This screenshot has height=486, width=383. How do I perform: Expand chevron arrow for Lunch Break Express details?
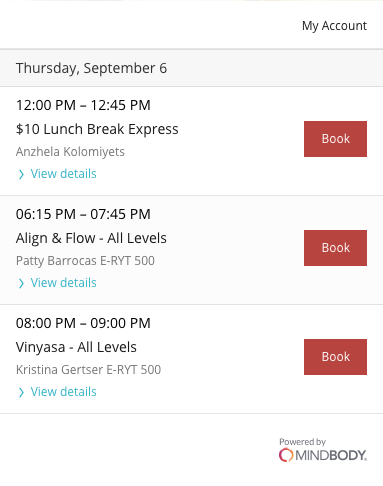pyautogui.click(x=21, y=174)
